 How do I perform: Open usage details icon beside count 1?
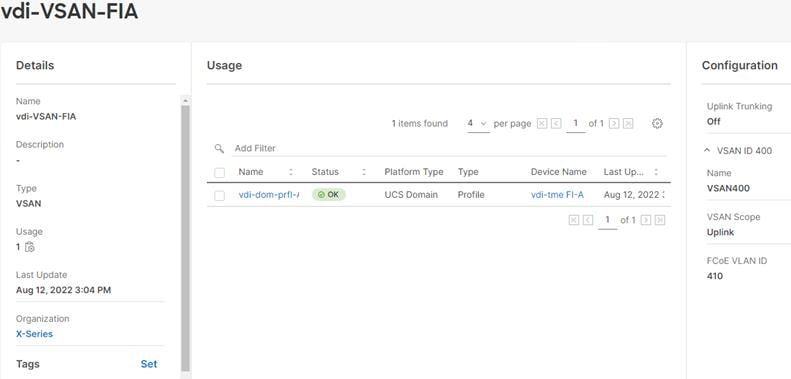tap(30, 247)
